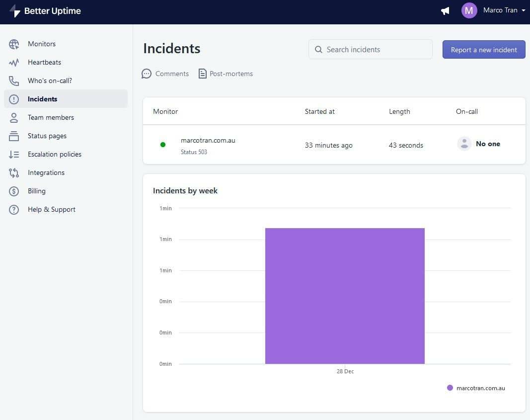Open Billing via the dollar icon
The image size is (530, 420).
(13, 191)
